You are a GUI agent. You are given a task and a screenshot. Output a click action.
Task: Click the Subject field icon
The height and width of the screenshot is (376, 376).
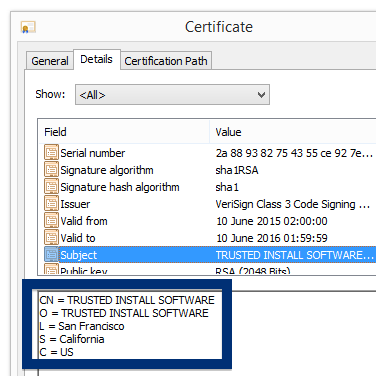click(x=51, y=255)
